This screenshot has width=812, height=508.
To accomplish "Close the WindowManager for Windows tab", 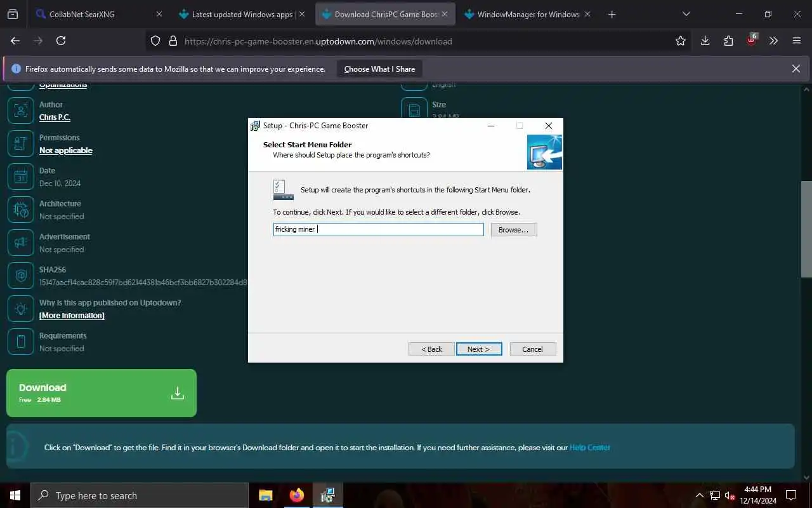I will (587, 14).
